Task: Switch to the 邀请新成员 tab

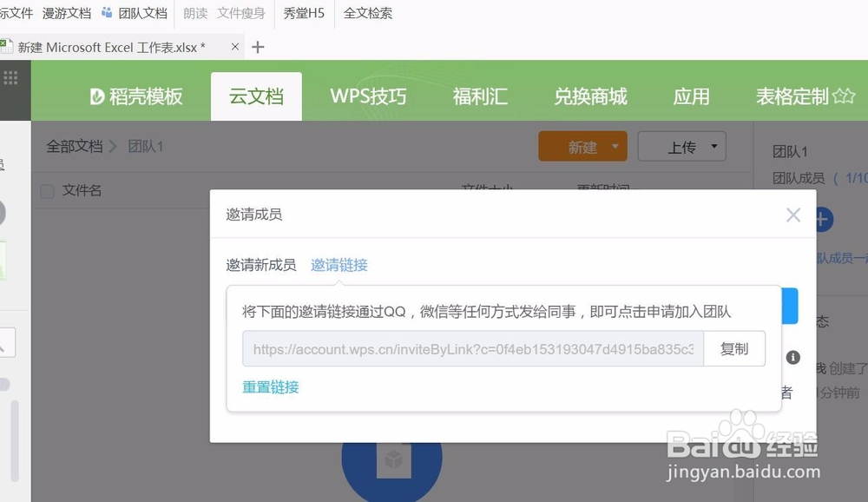Action: [261, 266]
